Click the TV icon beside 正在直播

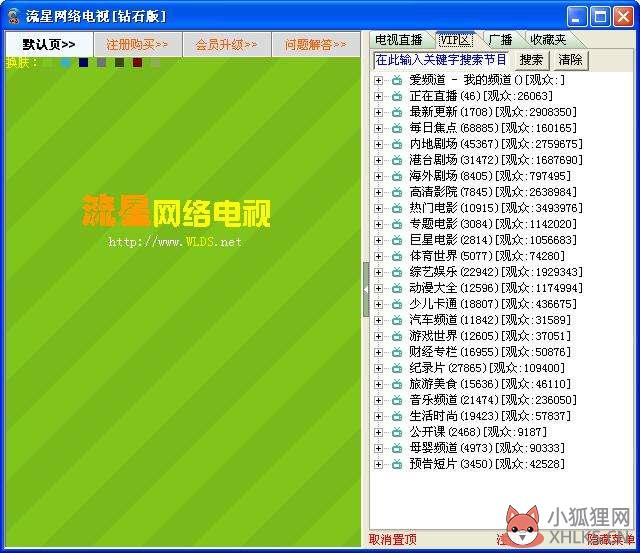[397, 96]
